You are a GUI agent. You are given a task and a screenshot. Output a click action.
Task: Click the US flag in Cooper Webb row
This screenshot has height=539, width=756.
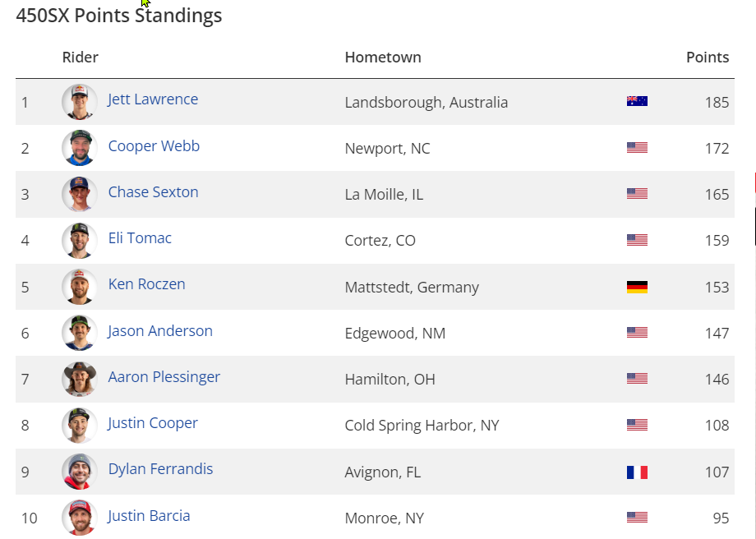tap(637, 148)
